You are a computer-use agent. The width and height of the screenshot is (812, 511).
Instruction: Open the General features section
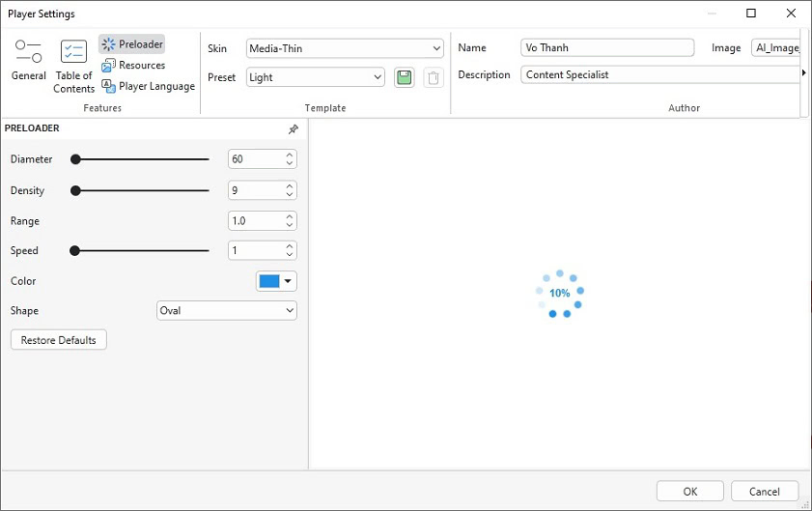click(x=28, y=61)
